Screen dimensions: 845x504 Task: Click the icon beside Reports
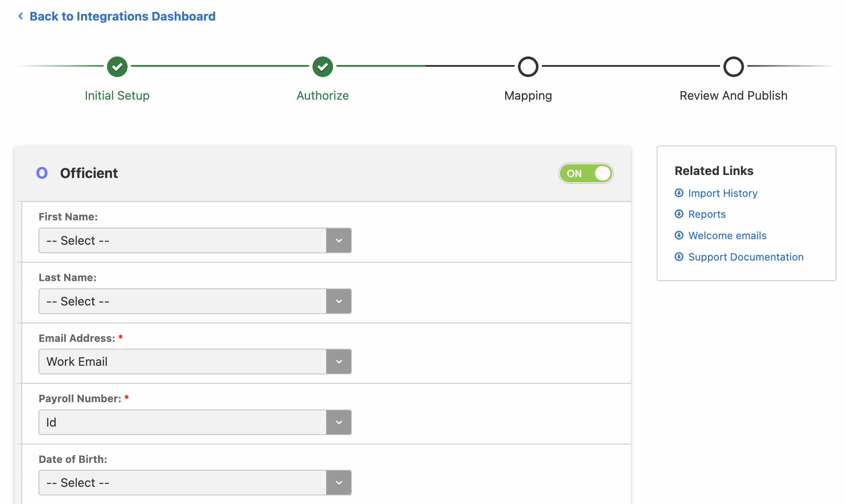[679, 213]
